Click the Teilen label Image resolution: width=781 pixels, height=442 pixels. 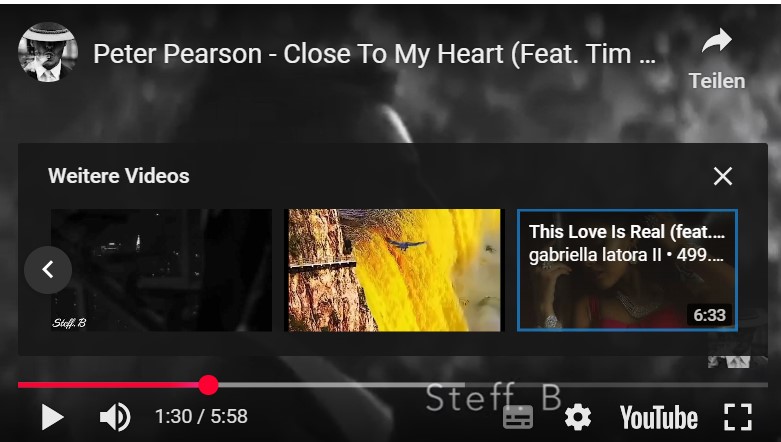pos(717,81)
